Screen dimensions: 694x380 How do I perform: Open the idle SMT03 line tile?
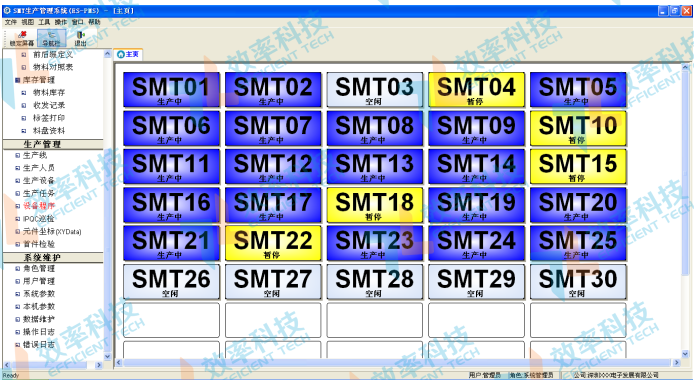point(374,90)
